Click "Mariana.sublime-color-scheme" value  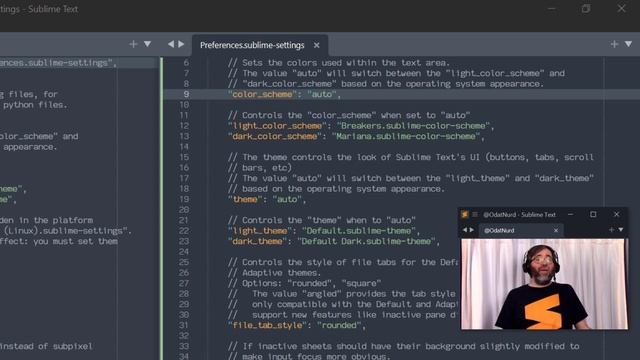point(406,136)
